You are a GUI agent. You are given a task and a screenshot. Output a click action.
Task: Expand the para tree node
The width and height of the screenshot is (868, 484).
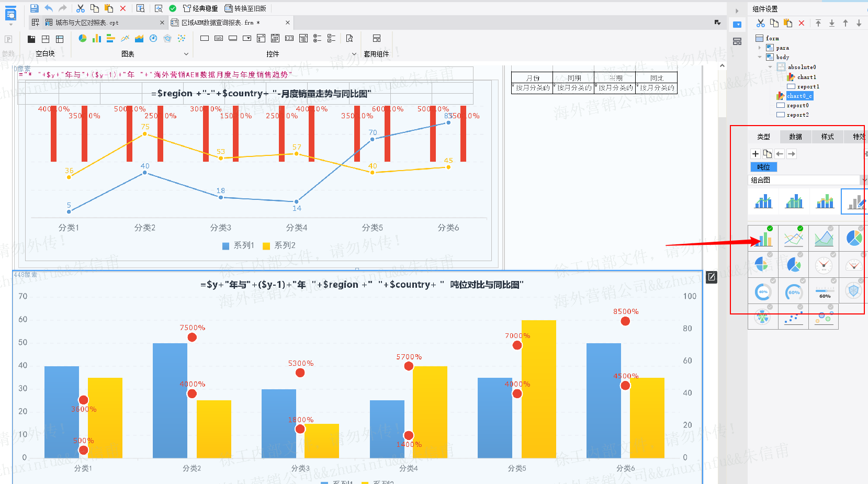(760, 48)
